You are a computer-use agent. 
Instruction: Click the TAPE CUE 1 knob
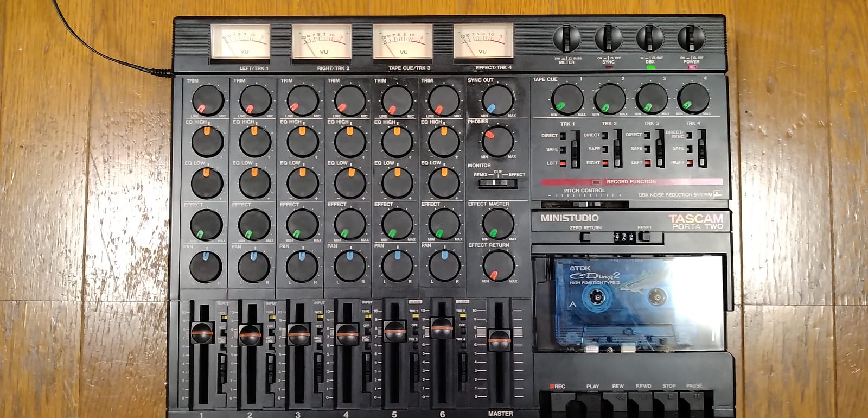point(567,98)
